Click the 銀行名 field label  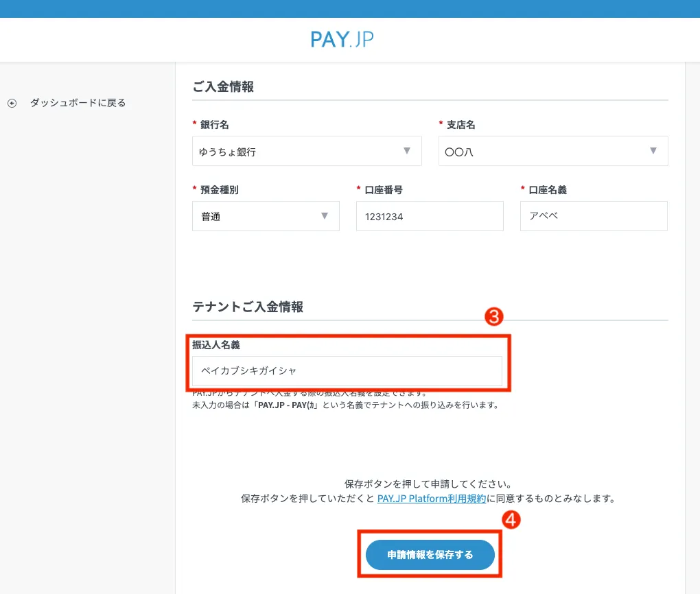(x=214, y=125)
